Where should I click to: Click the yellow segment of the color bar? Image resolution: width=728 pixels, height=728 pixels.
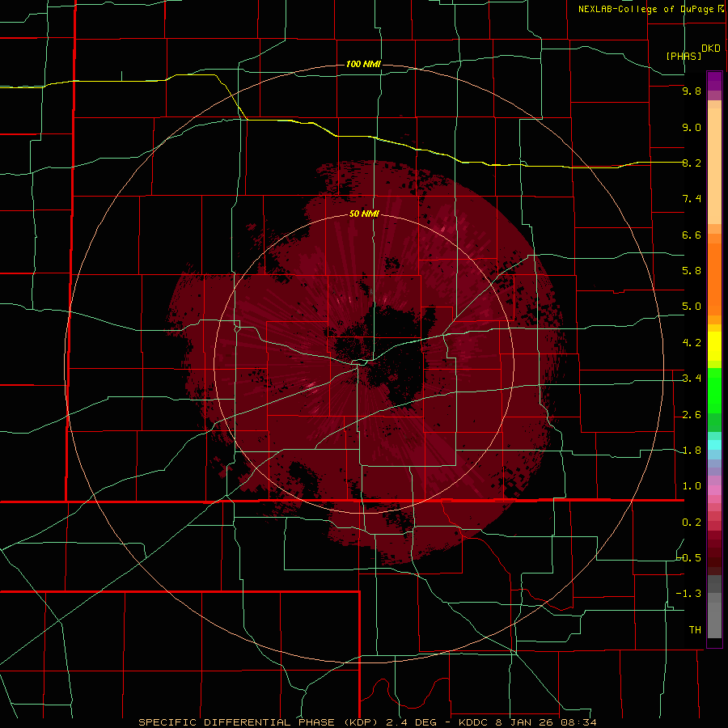(x=714, y=346)
